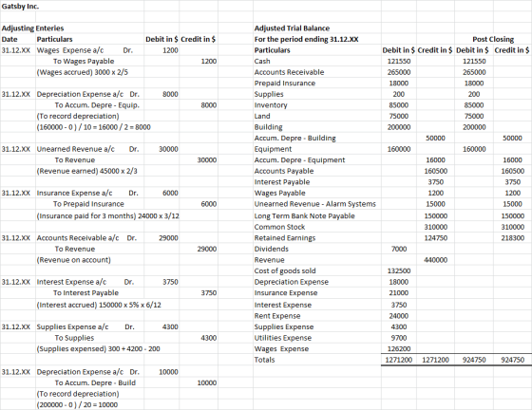Select the 'Cost of goods sold' label
The image size is (532, 410).
point(285,270)
